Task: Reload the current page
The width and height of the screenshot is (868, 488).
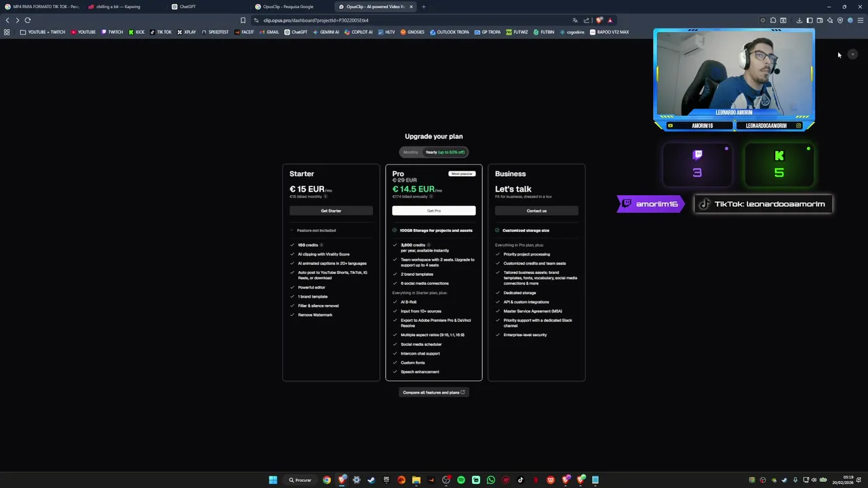Action: click(28, 20)
